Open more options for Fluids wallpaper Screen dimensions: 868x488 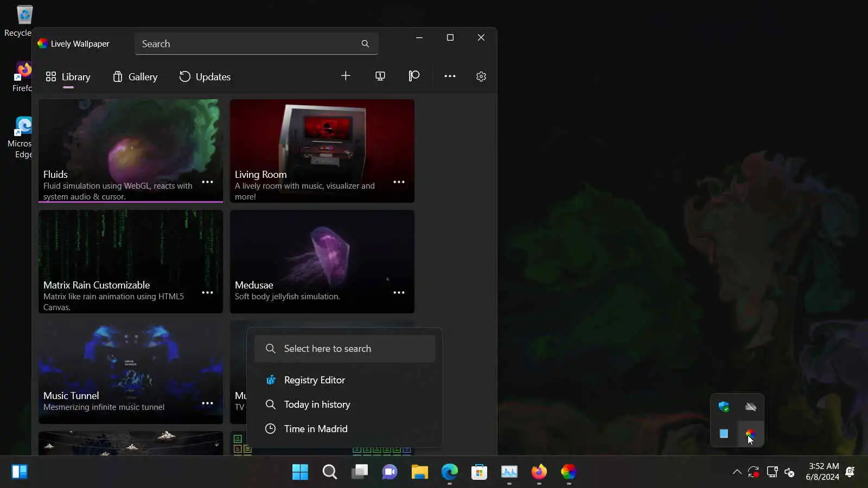207,182
